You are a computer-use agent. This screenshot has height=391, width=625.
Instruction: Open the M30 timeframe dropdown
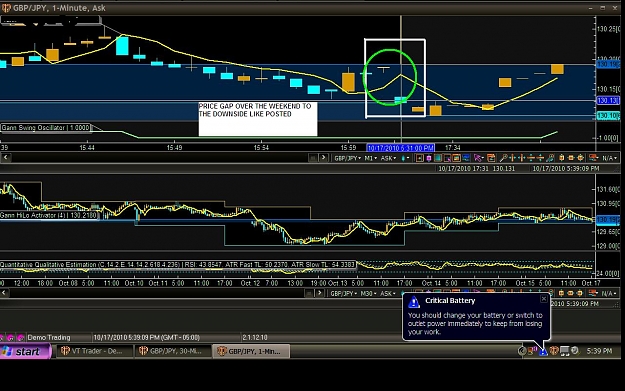pyautogui.click(x=368, y=294)
